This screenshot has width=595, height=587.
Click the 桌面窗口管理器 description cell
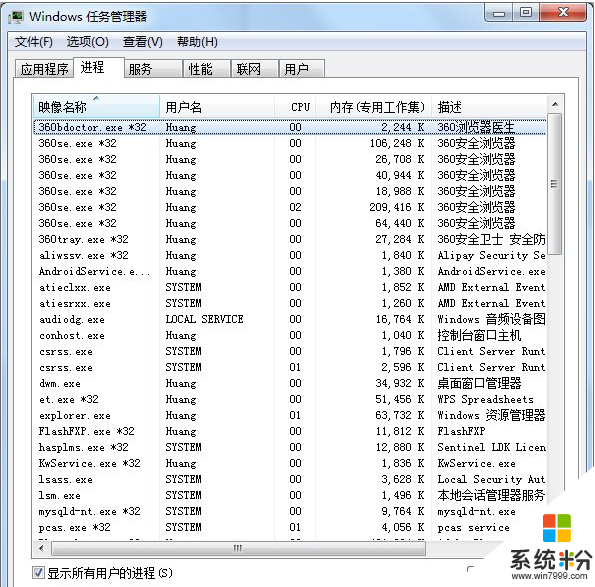479,383
